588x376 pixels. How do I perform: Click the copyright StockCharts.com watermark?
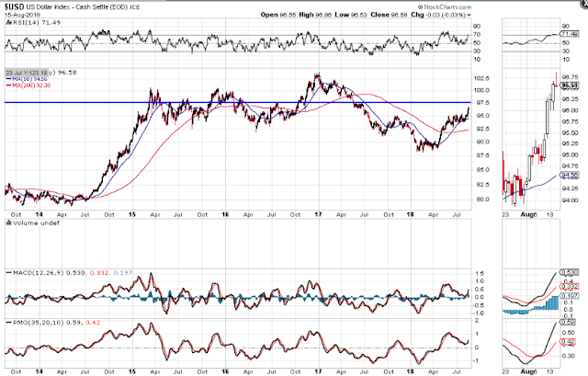(445, 7)
